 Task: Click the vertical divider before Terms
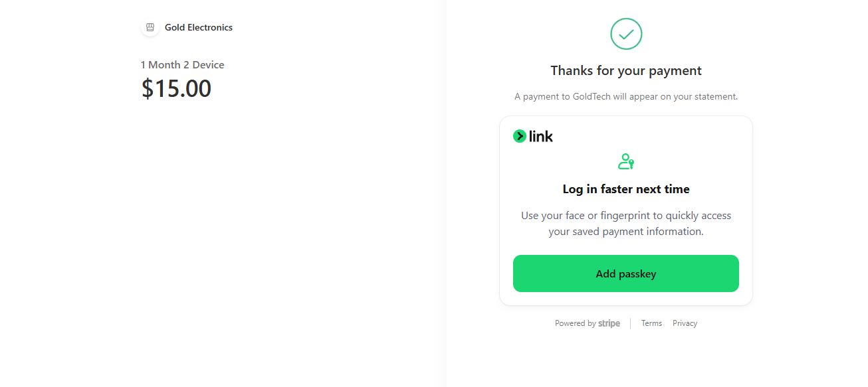coord(631,324)
